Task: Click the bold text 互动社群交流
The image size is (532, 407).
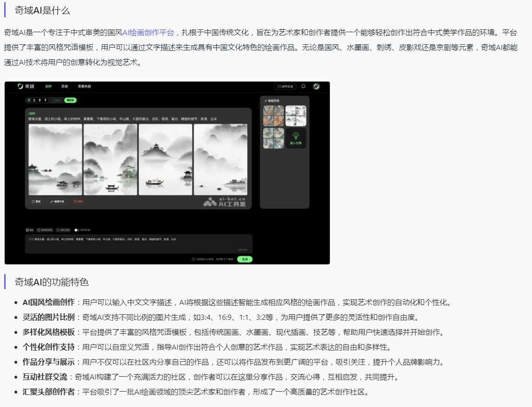Action: 45,377
